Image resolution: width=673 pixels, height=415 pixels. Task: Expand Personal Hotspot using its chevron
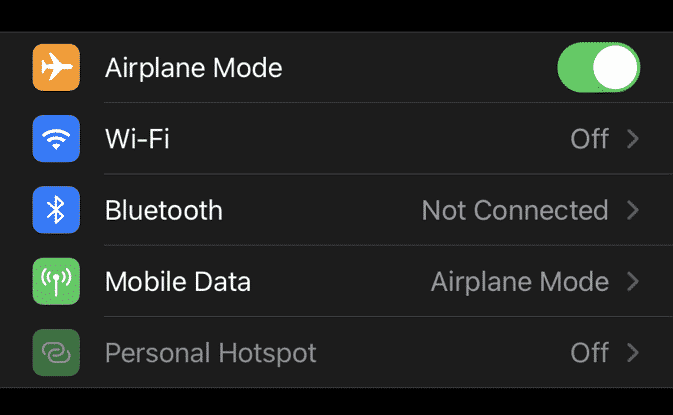632,352
